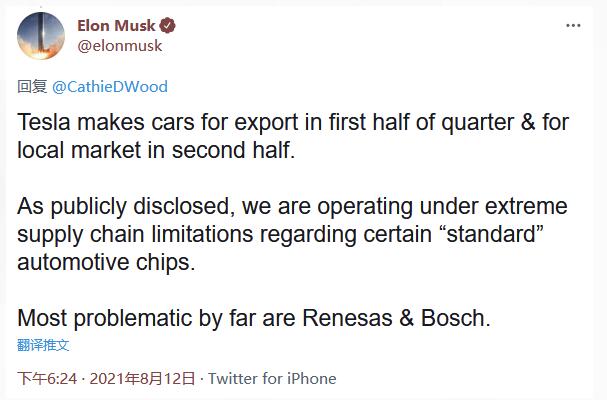607x400 pixels.
Task: Click the 2021年8月12日 date text
Action: (142, 378)
